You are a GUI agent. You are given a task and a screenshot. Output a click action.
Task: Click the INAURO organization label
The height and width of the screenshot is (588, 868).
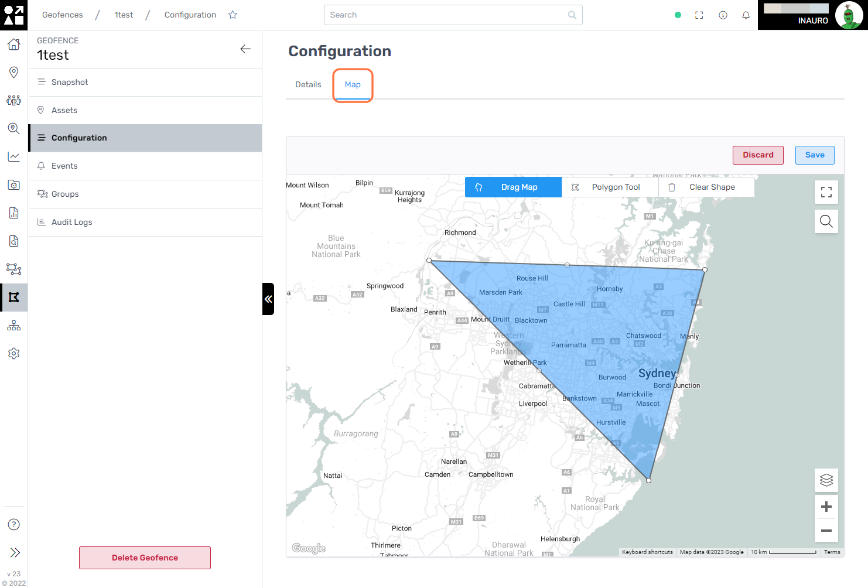(x=813, y=20)
